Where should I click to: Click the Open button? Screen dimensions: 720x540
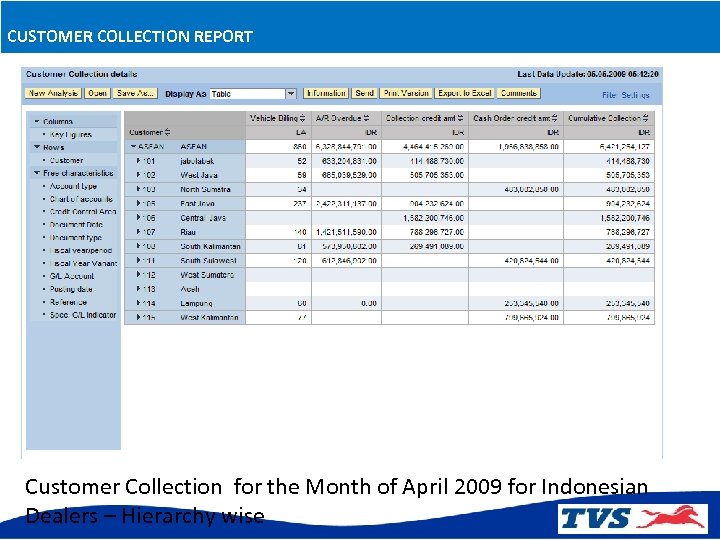coord(97,93)
